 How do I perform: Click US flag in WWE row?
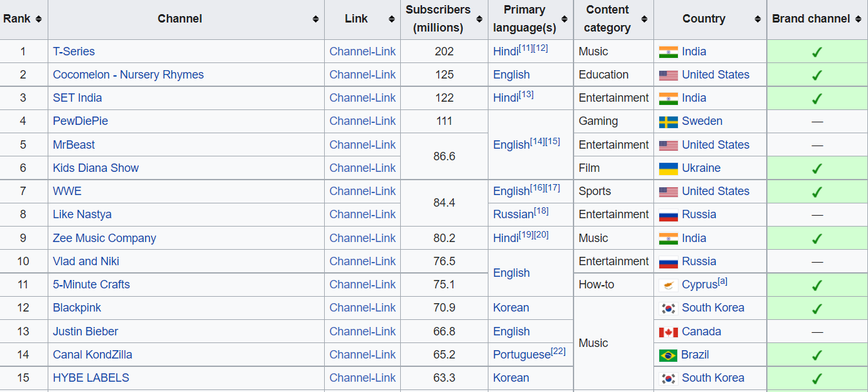pos(668,192)
